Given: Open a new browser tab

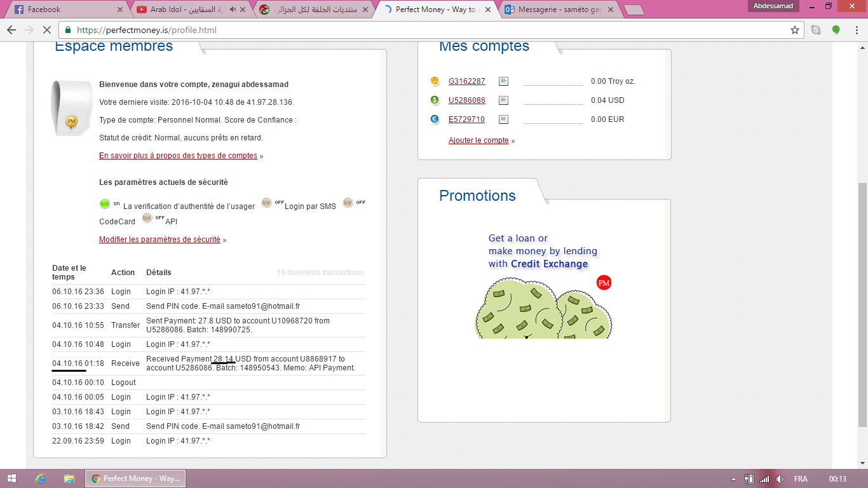Looking at the screenshot, I should click(634, 10).
